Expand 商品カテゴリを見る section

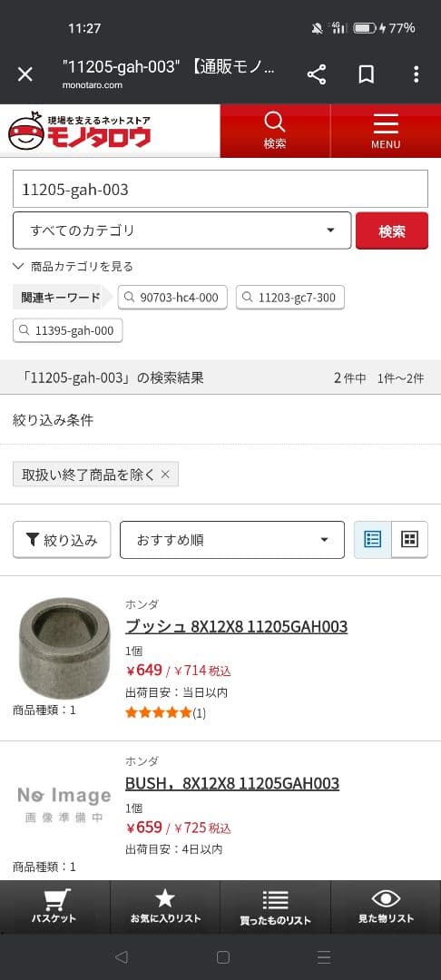coord(73,267)
